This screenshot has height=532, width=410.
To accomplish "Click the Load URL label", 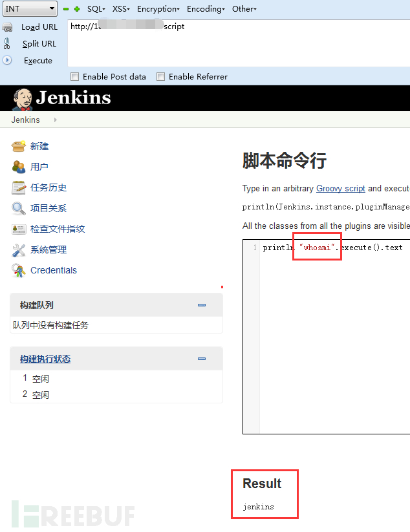I will [39, 27].
